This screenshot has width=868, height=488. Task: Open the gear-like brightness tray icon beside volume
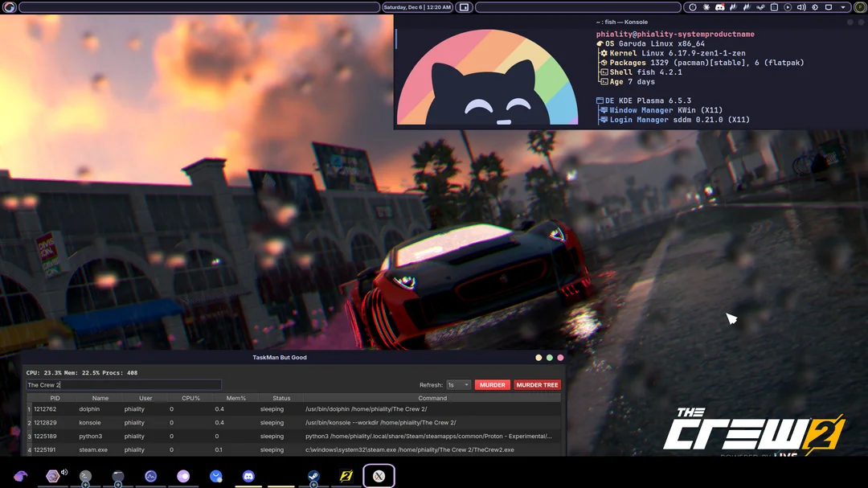(815, 7)
